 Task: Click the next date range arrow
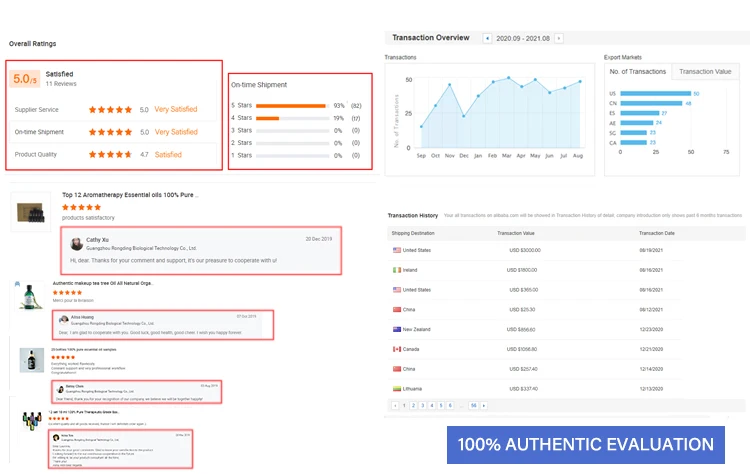[x=559, y=38]
